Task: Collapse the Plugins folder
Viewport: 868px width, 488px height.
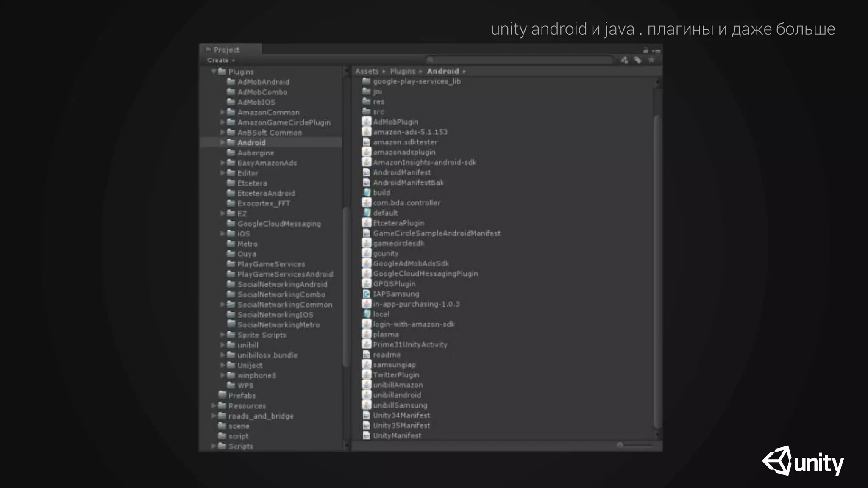Action: tap(214, 72)
